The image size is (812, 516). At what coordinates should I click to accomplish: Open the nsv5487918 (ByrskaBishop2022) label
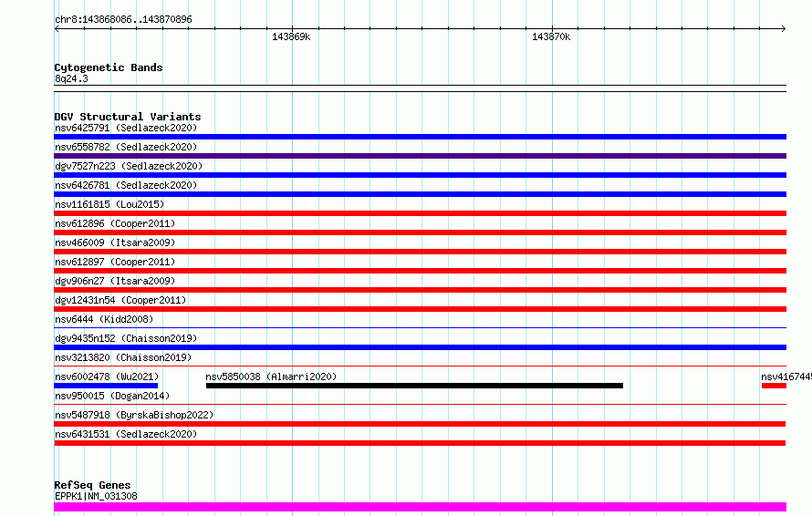tap(134, 415)
